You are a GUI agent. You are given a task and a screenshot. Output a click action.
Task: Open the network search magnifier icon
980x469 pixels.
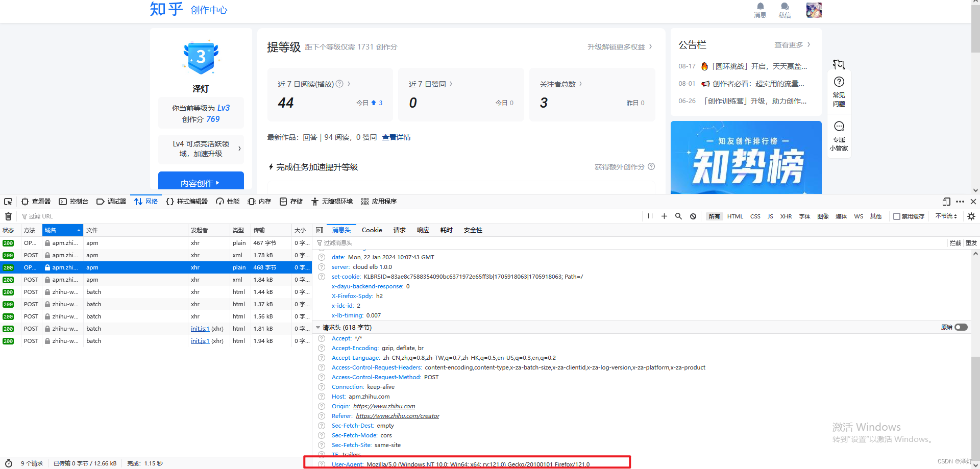tap(678, 216)
